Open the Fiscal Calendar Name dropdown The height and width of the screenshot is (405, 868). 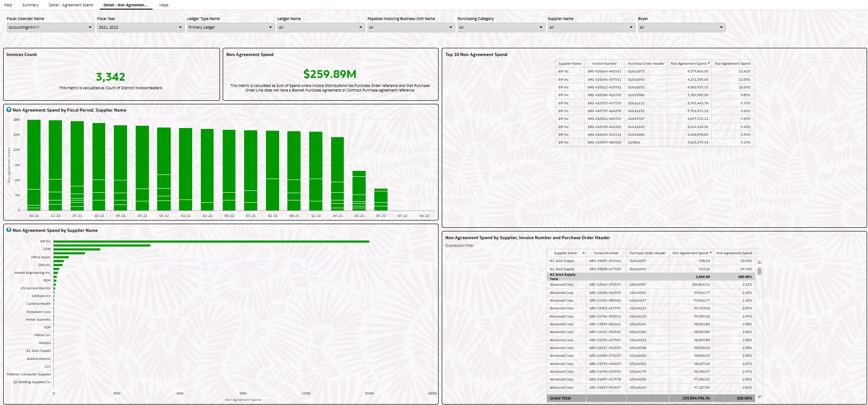pyautogui.click(x=50, y=27)
